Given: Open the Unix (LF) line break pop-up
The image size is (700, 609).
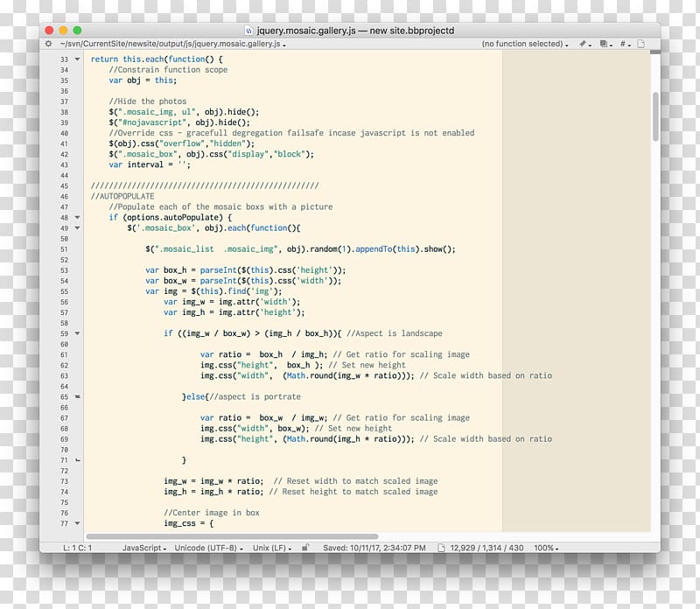Looking at the screenshot, I should tap(272, 548).
